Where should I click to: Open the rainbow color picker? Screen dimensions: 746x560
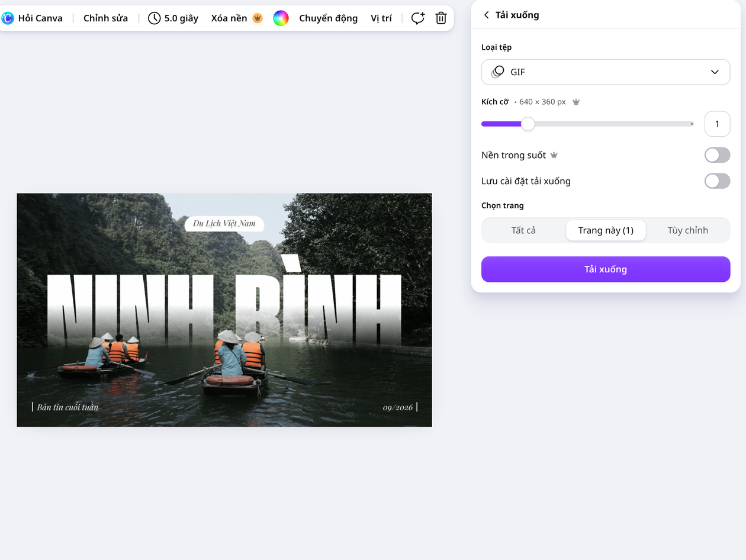pyautogui.click(x=281, y=18)
